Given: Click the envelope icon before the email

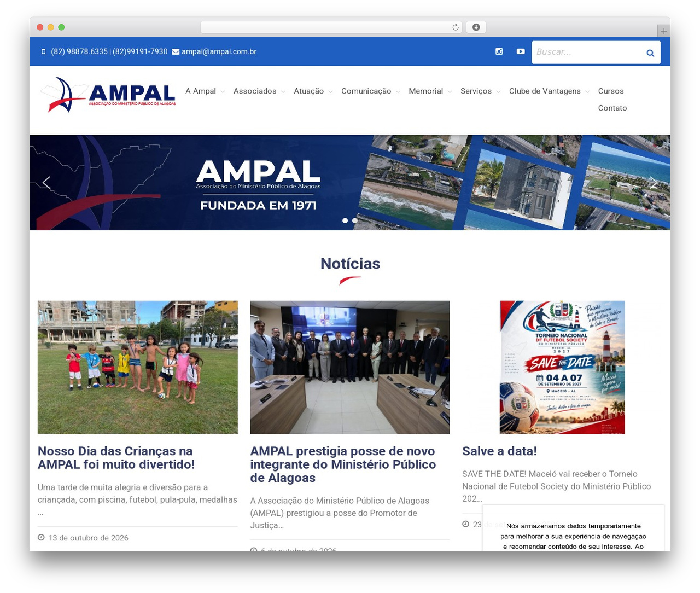Looking at the screenshot, I should [x=176, y=52].
